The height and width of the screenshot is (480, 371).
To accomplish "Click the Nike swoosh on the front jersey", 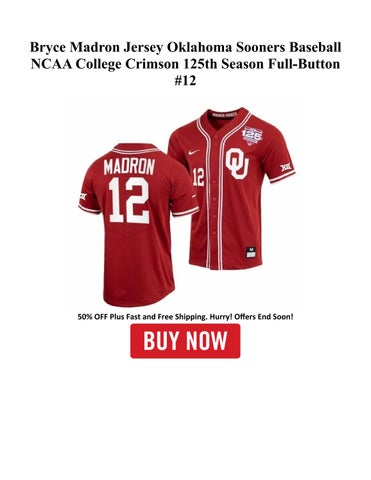I will [194, 152].
